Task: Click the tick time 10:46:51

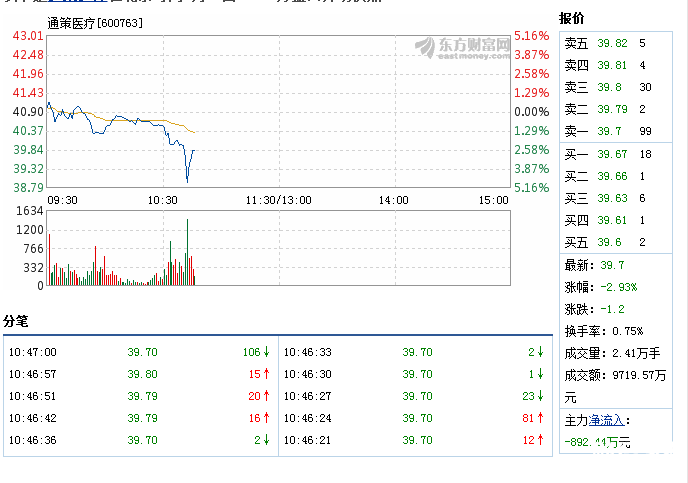Action: pos(32,396)
